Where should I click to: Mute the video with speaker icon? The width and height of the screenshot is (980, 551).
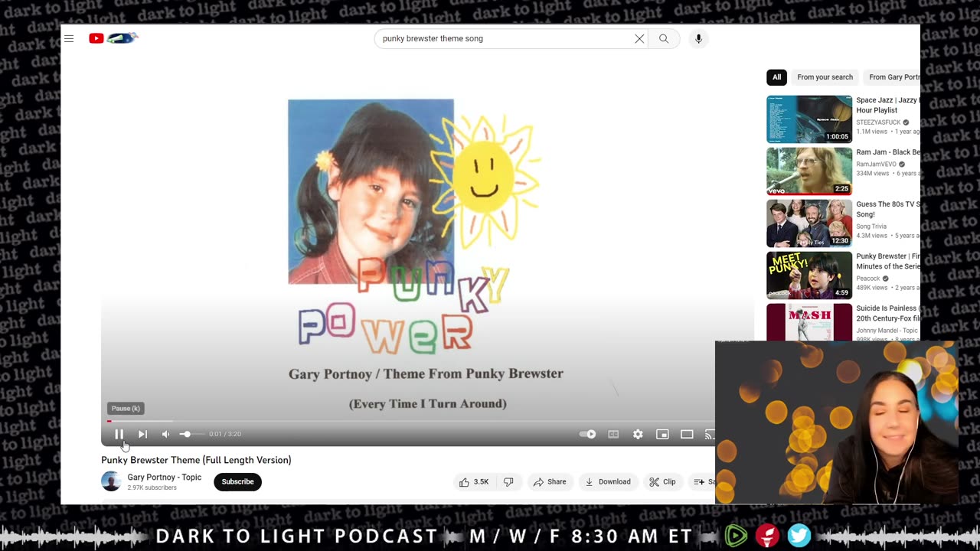click(165, 434)
